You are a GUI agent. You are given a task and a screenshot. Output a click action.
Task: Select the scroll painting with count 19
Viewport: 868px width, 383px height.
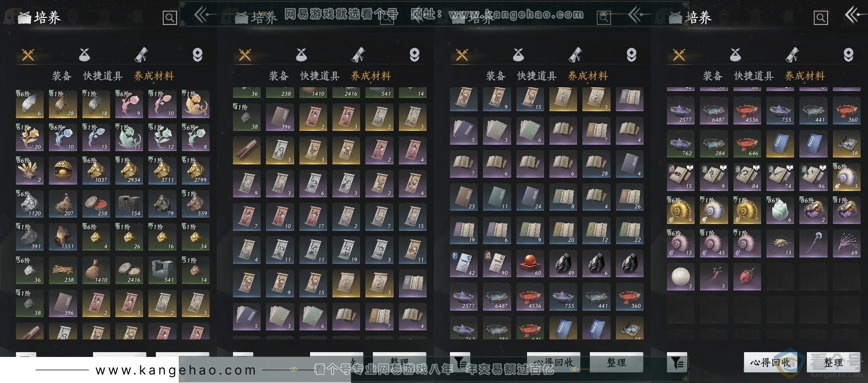(x=346, y=251)
